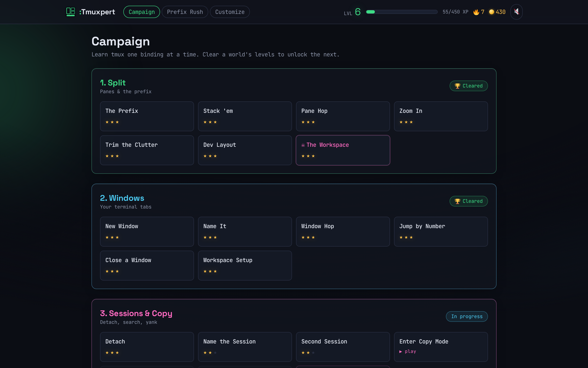Open the Window Hop level
Viewport: 588px width, 368px height.
343,232
